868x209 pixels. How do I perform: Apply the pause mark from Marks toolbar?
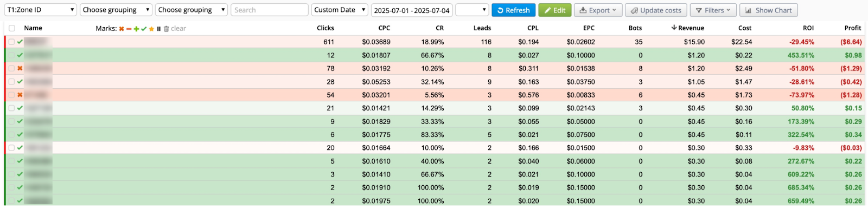click(158, 29)
